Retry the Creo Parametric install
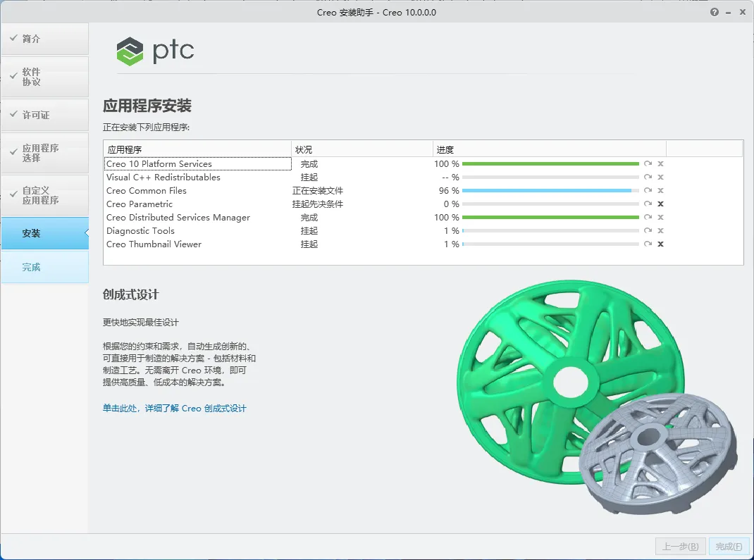 [x=648, y=204]
